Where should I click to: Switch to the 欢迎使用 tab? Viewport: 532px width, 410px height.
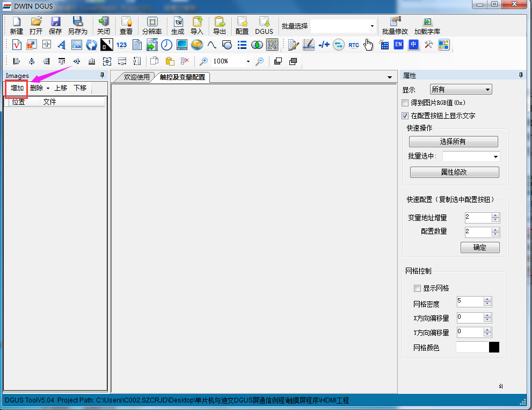tap(136, 77)
